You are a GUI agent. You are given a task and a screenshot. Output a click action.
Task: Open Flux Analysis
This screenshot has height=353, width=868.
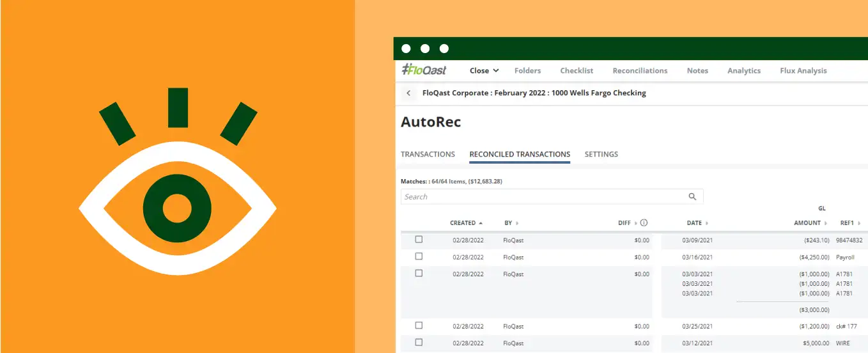tap(803, 71)
